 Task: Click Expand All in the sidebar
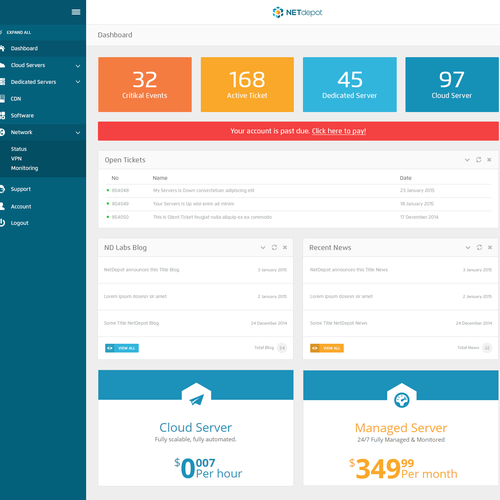click(x=19, y=32)
